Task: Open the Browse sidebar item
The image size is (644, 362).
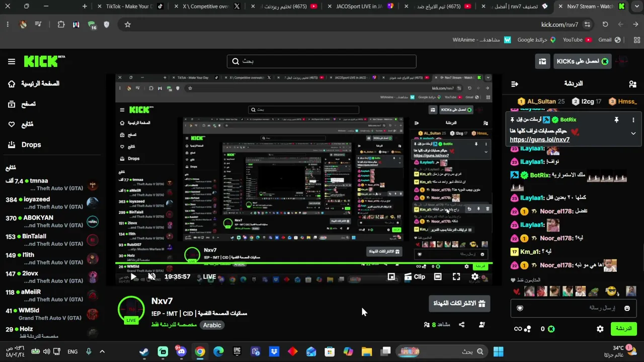Action: pyautogui.click(x=22, y=104)
